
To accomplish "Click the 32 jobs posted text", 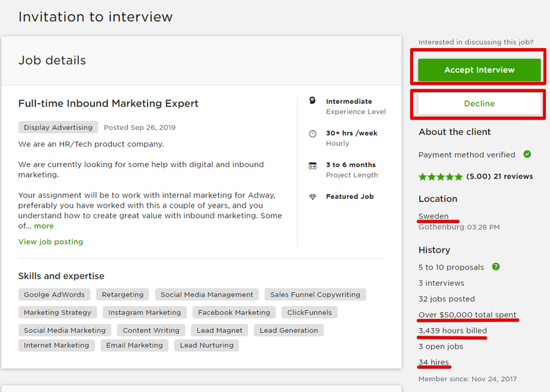I will pyautogui.click(x=446, y=299).
